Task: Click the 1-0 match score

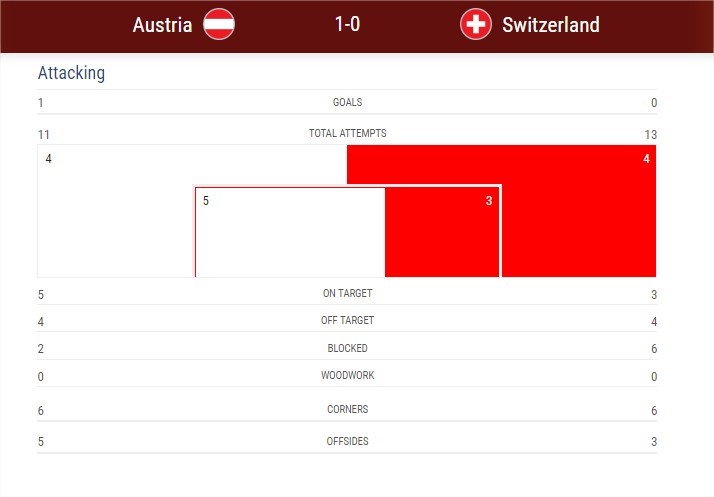Action: (347, 24)
